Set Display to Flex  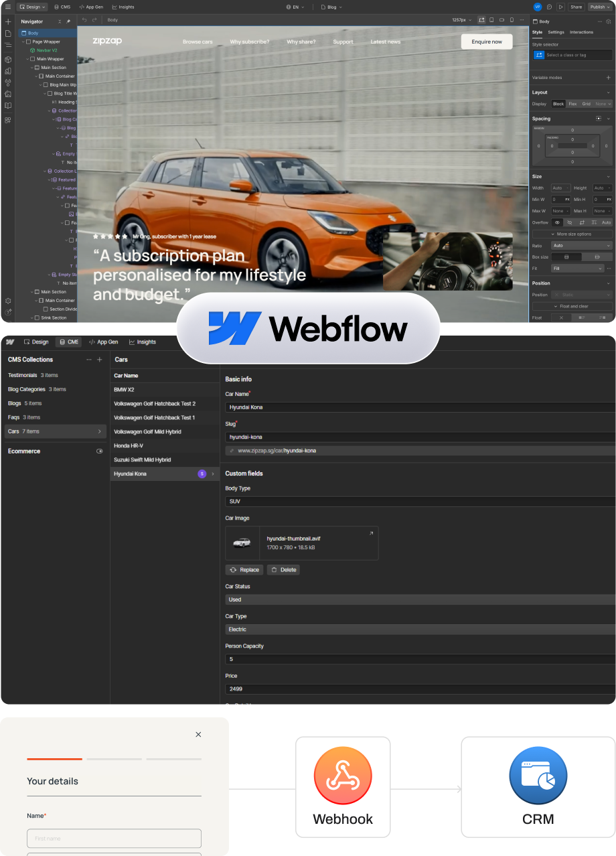[x=572, y=104]
